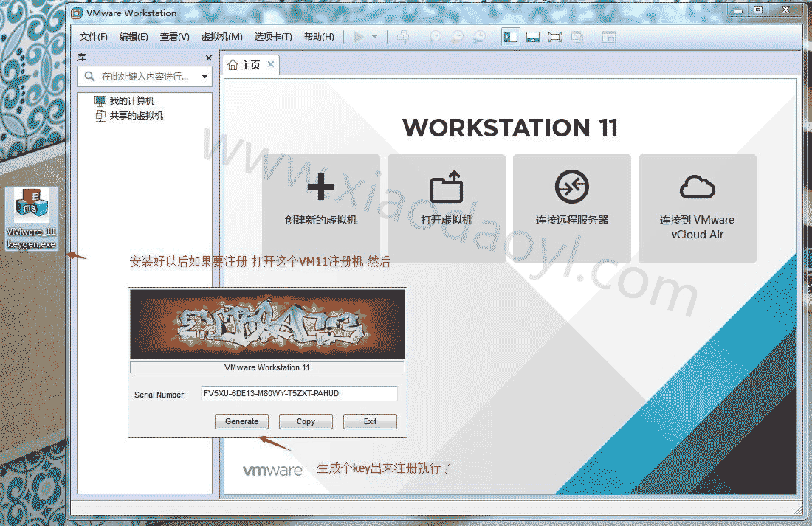Click the Copy button in keygen
Screen dimensions: 812x526
(306, 421)
